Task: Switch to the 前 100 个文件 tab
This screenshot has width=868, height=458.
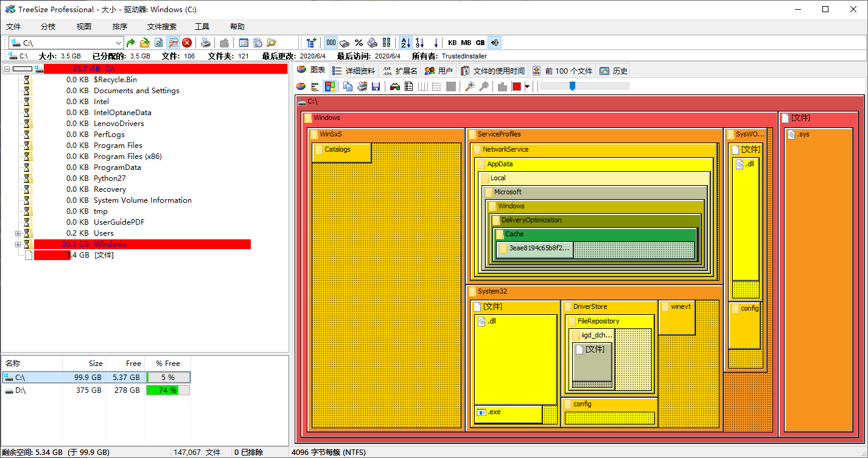Action: (562, 71)
